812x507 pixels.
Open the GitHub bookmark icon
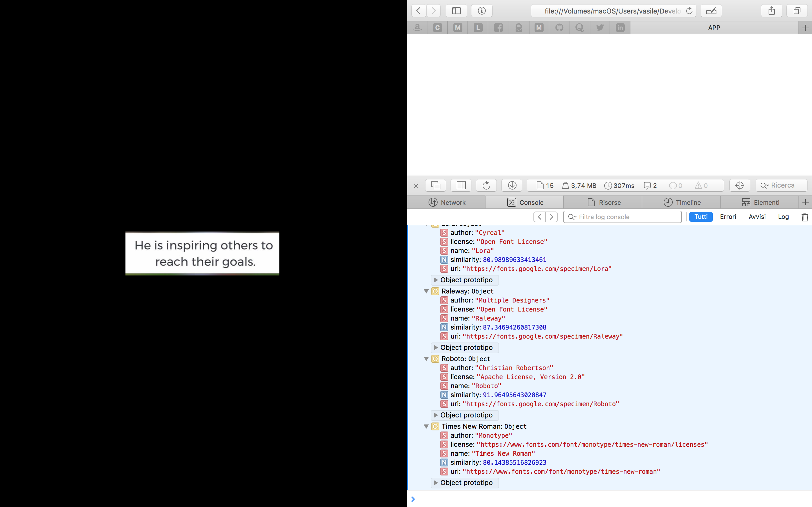point(559,28)
